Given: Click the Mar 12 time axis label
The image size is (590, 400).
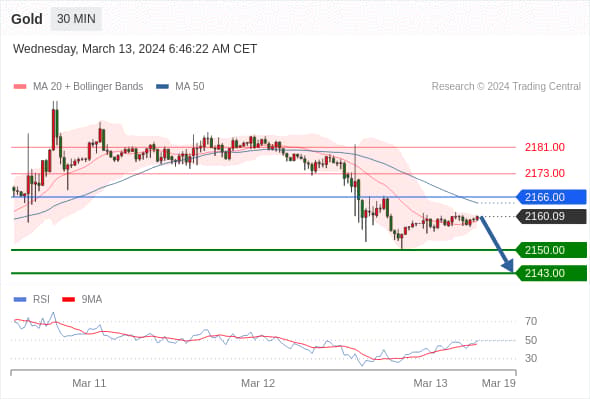Looking at the screenshot, I should pyautogui.click(x=258, y=383).
